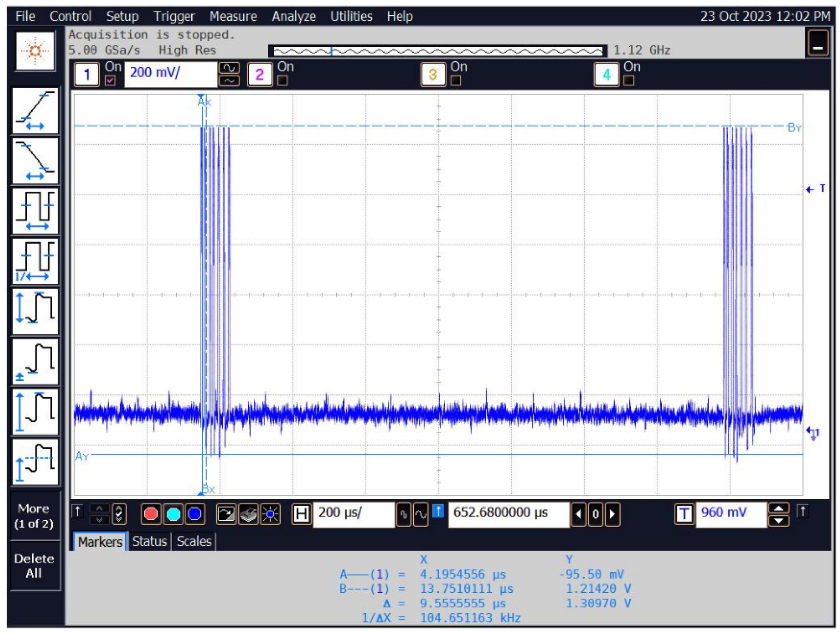Open the Measure menu

[234, 16]
